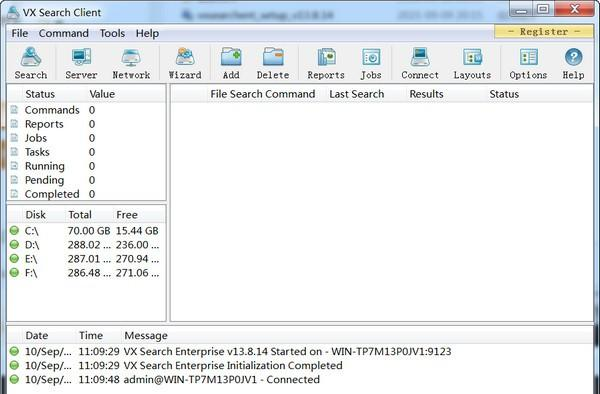Click the icon beside Reports status row

pos(14,124)
